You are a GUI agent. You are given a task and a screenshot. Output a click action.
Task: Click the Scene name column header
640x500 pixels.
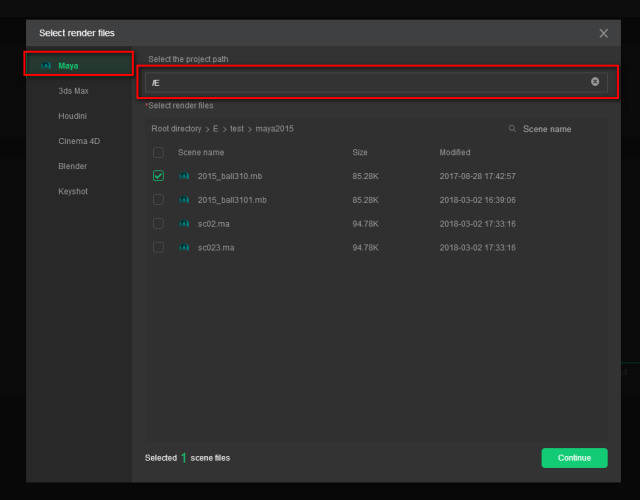point(201,152)
